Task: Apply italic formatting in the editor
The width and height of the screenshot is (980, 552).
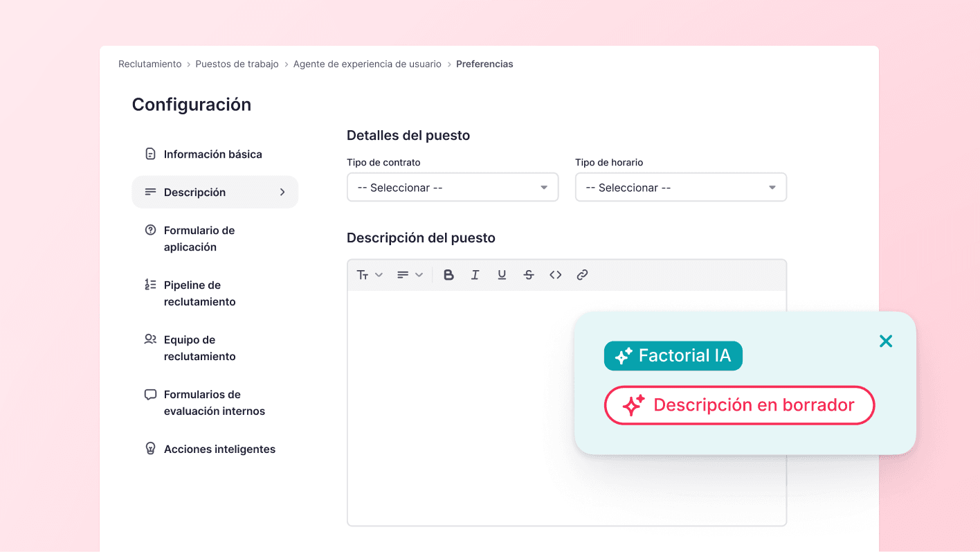Action: (475, 274)
